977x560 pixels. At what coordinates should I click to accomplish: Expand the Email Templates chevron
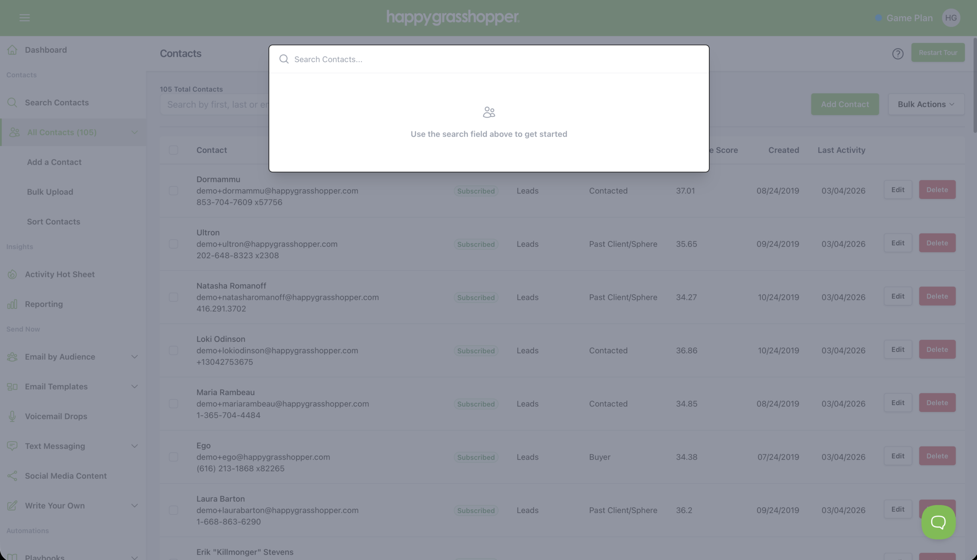point(134,386)
